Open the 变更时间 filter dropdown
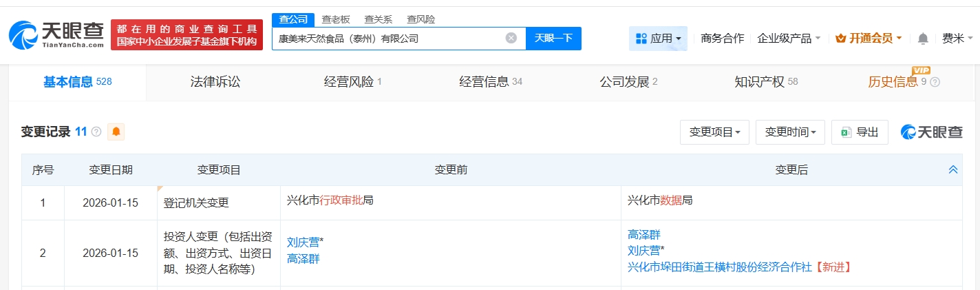Image resolution: width=980 pixels, height=290 pixels. (790, 132)
